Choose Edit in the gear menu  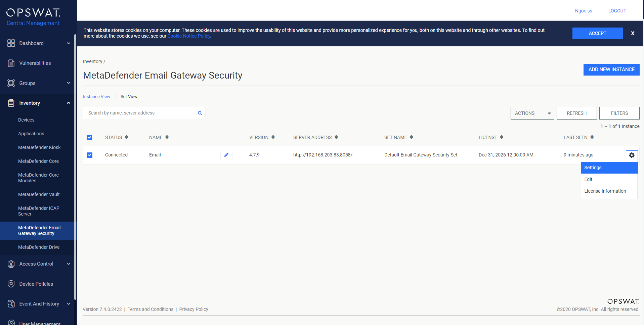[609, 179]
